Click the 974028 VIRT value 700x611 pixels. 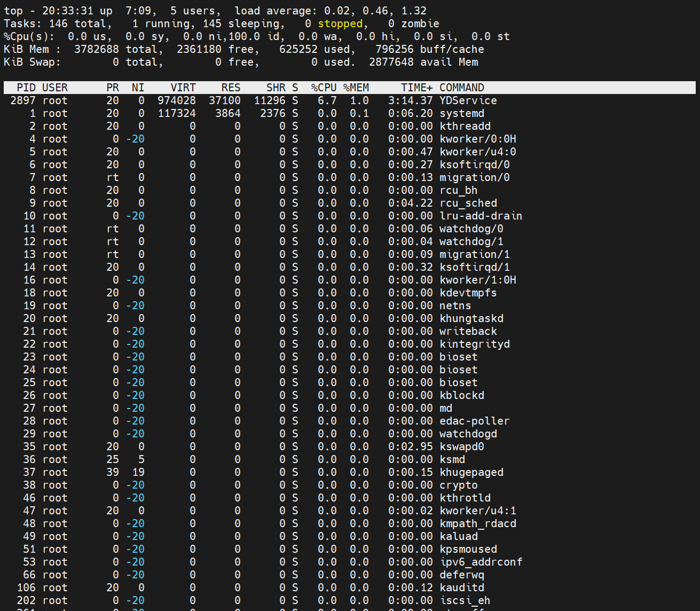coord(177,100)
